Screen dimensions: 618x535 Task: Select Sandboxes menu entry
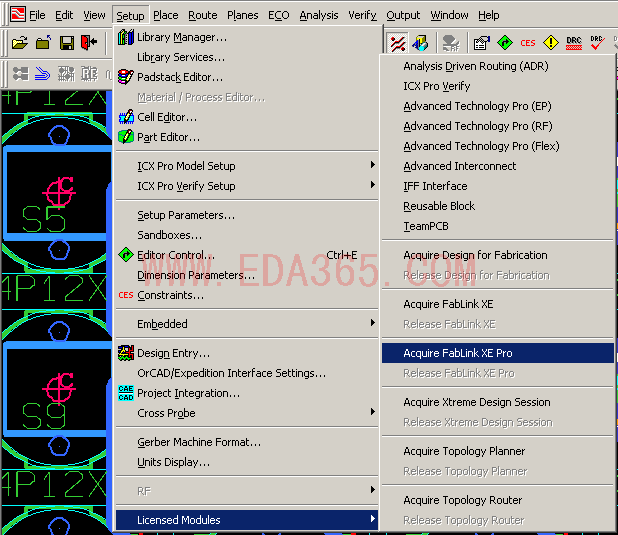pos(247,235)
